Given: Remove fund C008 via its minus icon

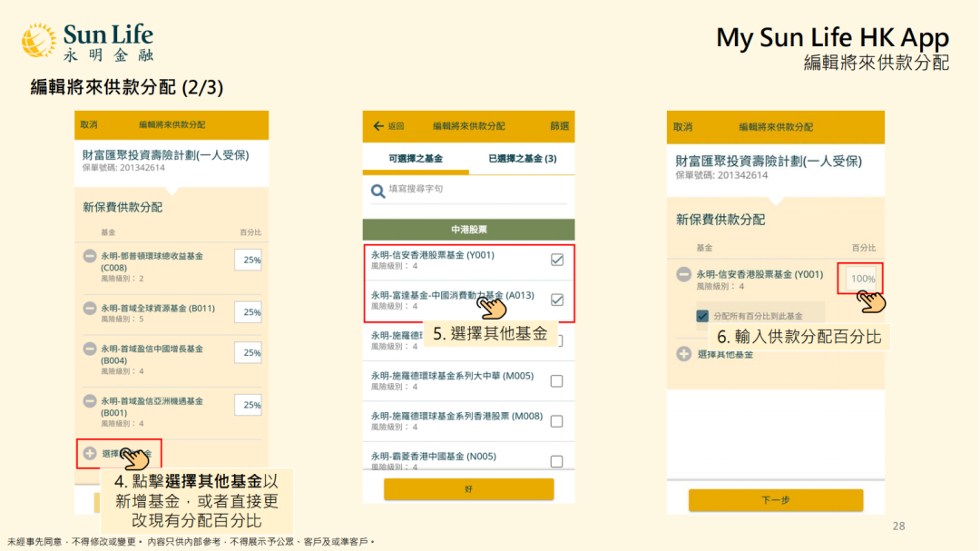Looking at the screenshot, I should (x=89, y=256).
